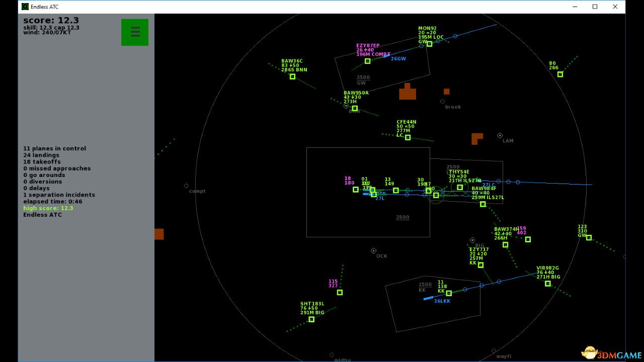Viewport: 644px width, 362px height.
Task: Click the 26GW runway label
Action: 398,59
